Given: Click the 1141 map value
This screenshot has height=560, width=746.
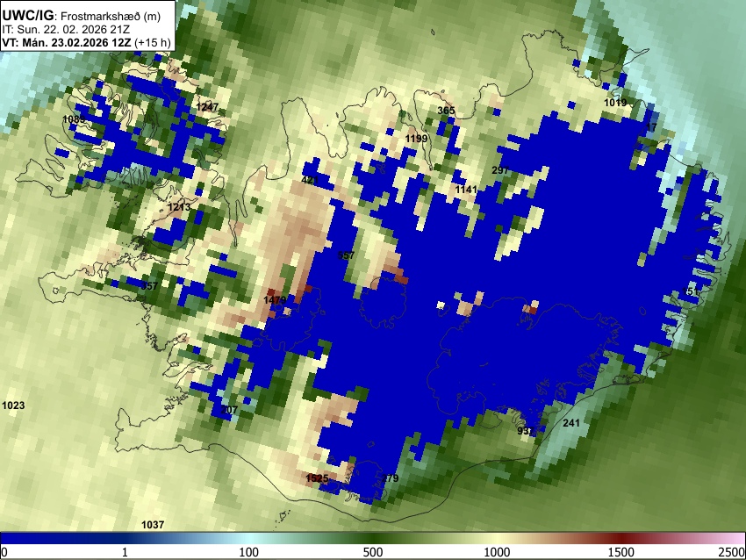Looking at the screenshot, I should [x=466, y=190].
